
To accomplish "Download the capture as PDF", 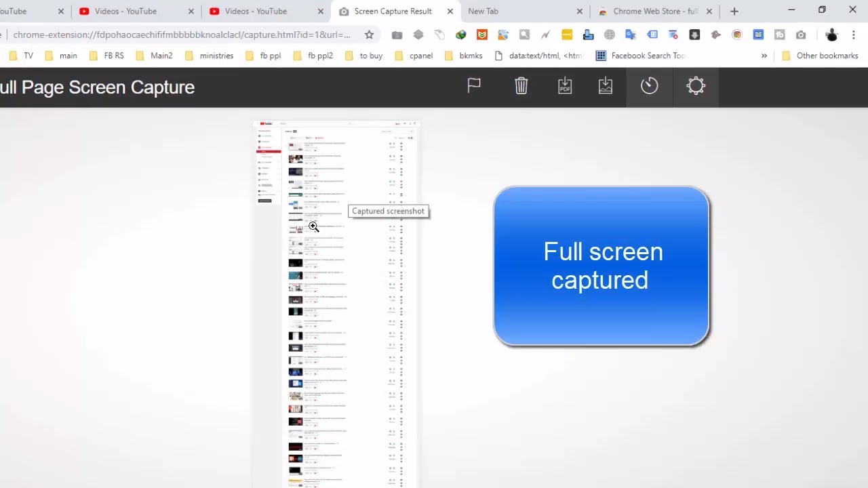I will click(564, 85).
